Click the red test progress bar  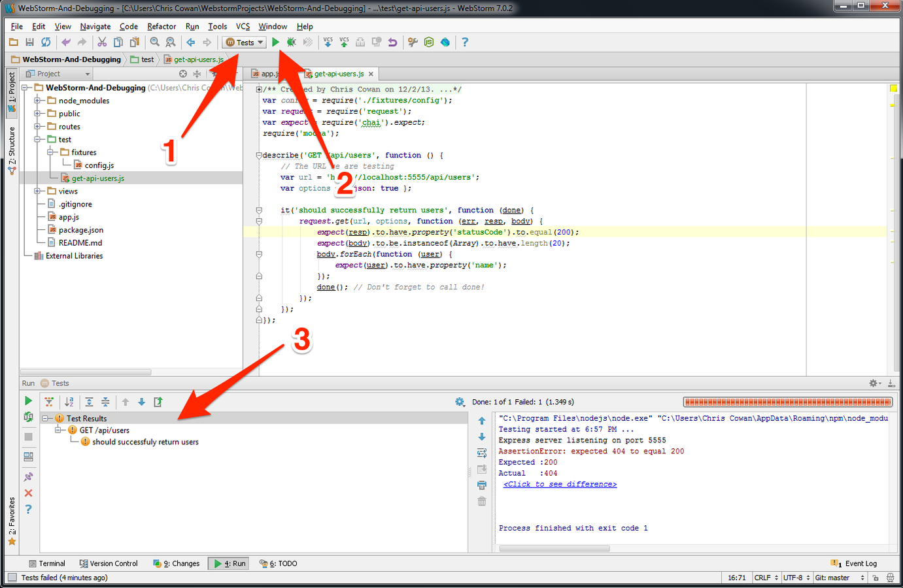787,402
